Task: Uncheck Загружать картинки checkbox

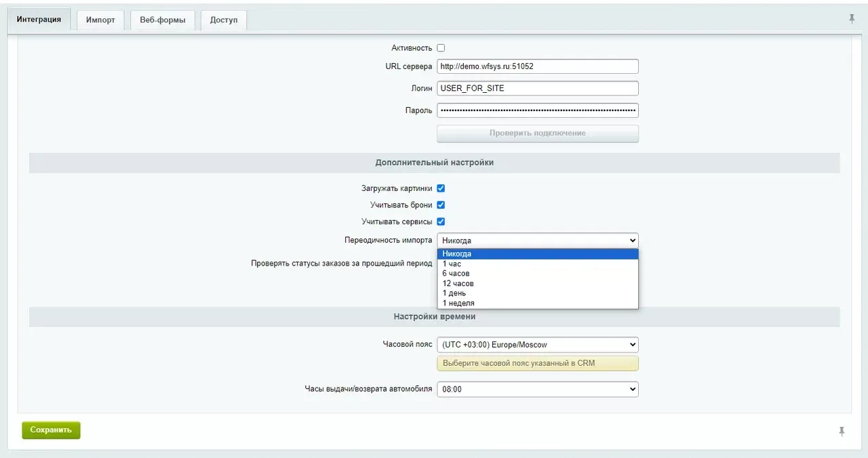Action: click(441, 188)
